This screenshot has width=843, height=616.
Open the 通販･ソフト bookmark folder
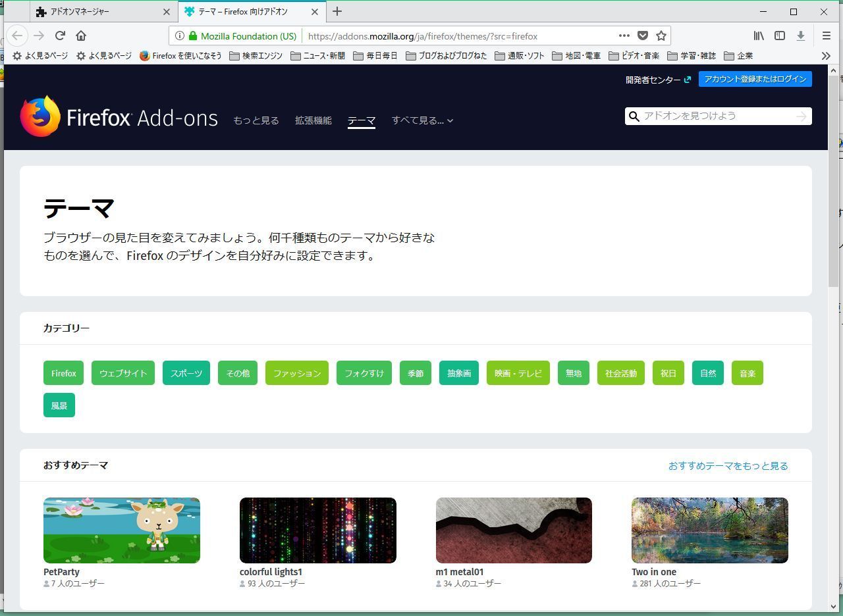click(519, 56)
